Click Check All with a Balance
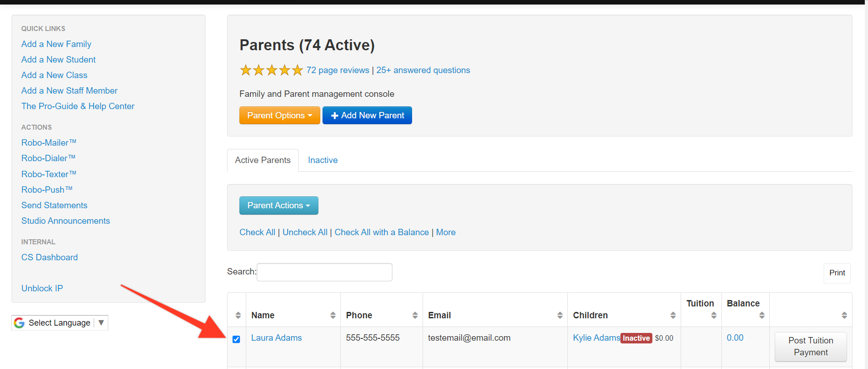This screenshot has width=868, height=369. [381, 232]
